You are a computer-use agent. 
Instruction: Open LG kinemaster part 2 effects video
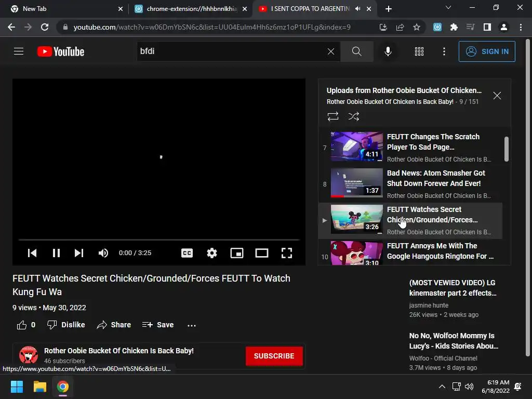pos(453,288)
